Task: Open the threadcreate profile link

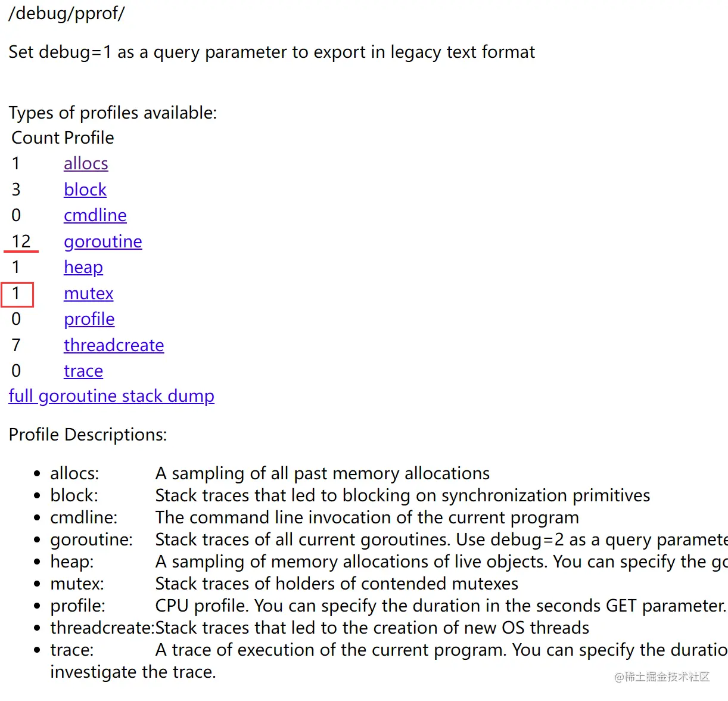Action: [x=113, y=345]
